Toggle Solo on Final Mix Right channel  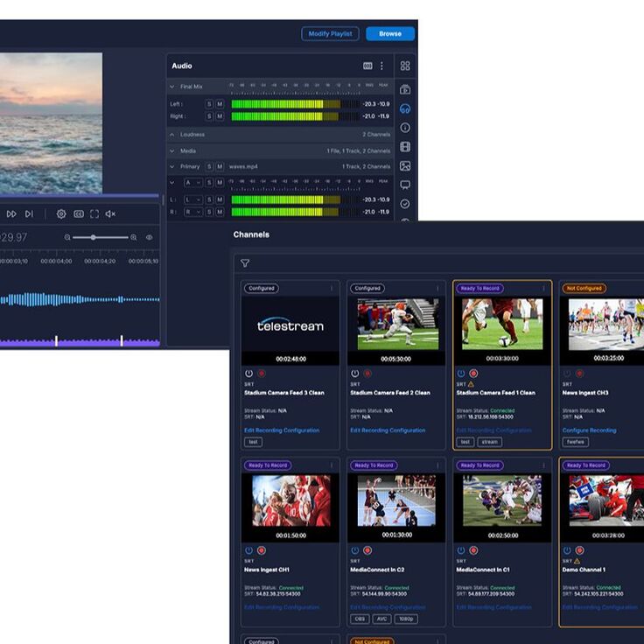coord(209,116)
